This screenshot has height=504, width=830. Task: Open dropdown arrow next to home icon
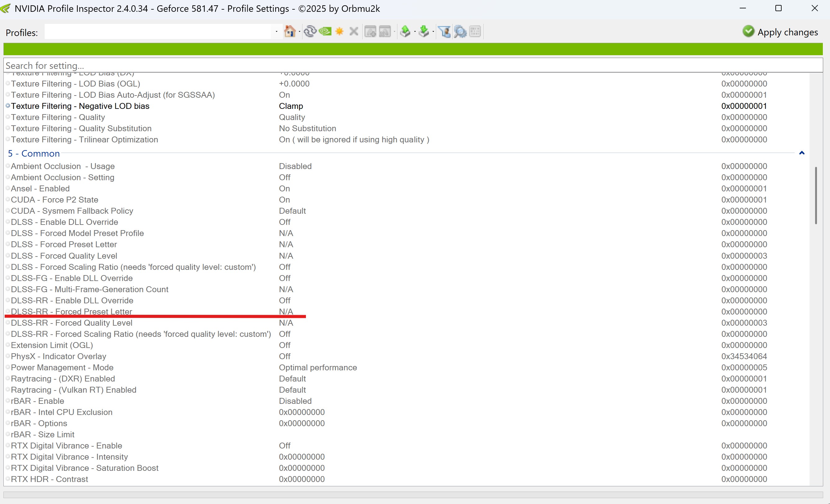point(299,32)
